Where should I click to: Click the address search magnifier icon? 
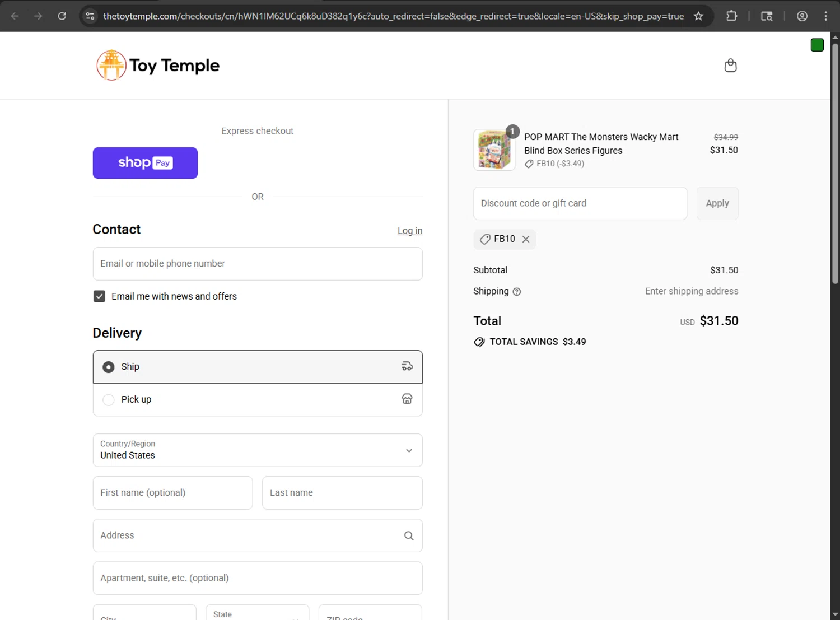(x=409, y=535)
